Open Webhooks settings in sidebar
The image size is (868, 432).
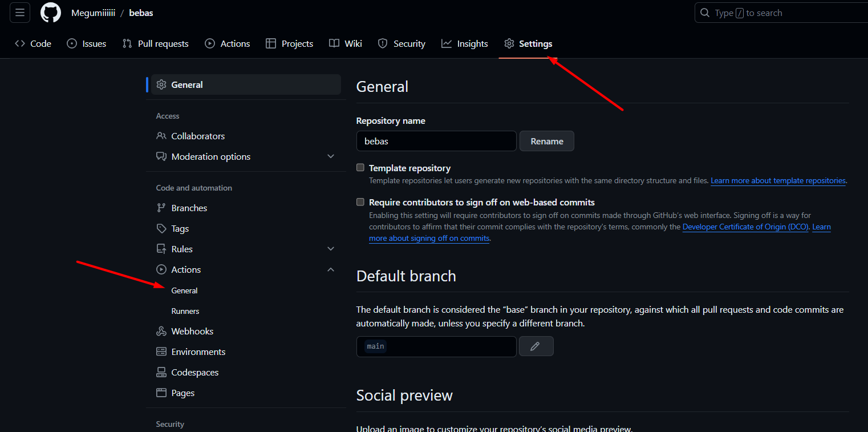[192, 332]
